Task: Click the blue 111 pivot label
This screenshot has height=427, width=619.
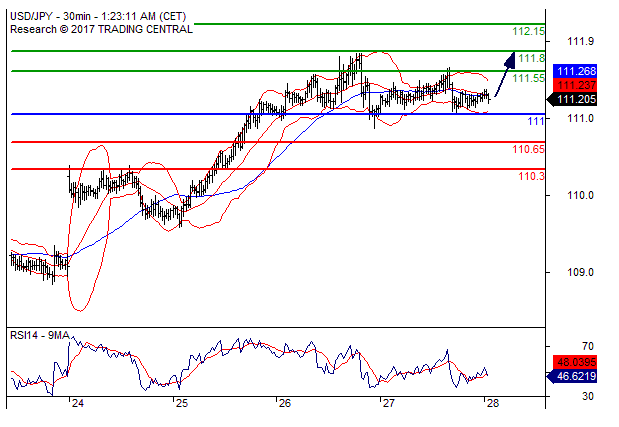Action: coord(536,121)
